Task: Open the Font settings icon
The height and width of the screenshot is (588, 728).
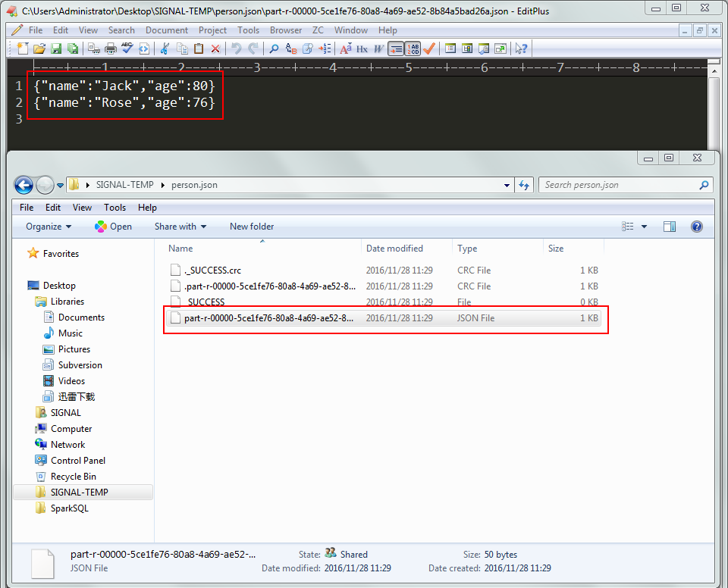Action: [346, 48]
